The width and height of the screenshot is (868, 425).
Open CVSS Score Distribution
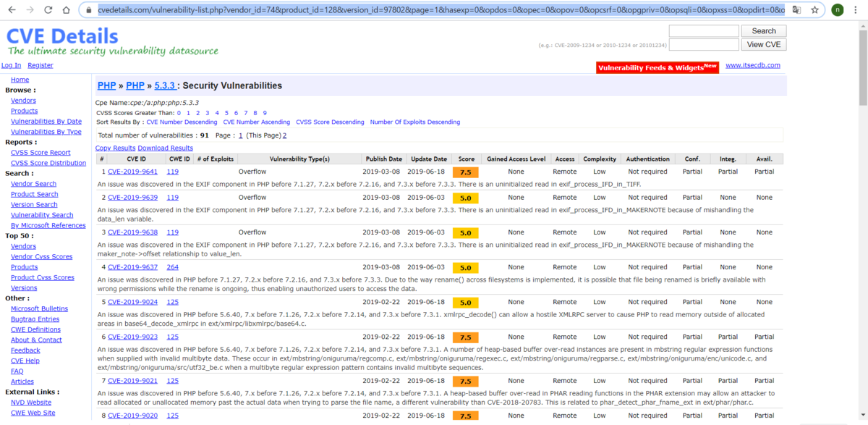tap(48, 163)
